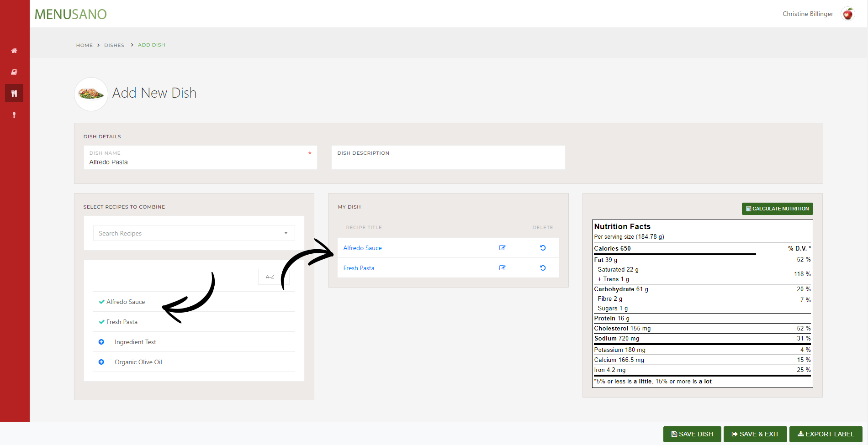This screenshot has height=445, width=868.
Task: Select the dishes utensils sidebar icon
Action: coord(14,94)
